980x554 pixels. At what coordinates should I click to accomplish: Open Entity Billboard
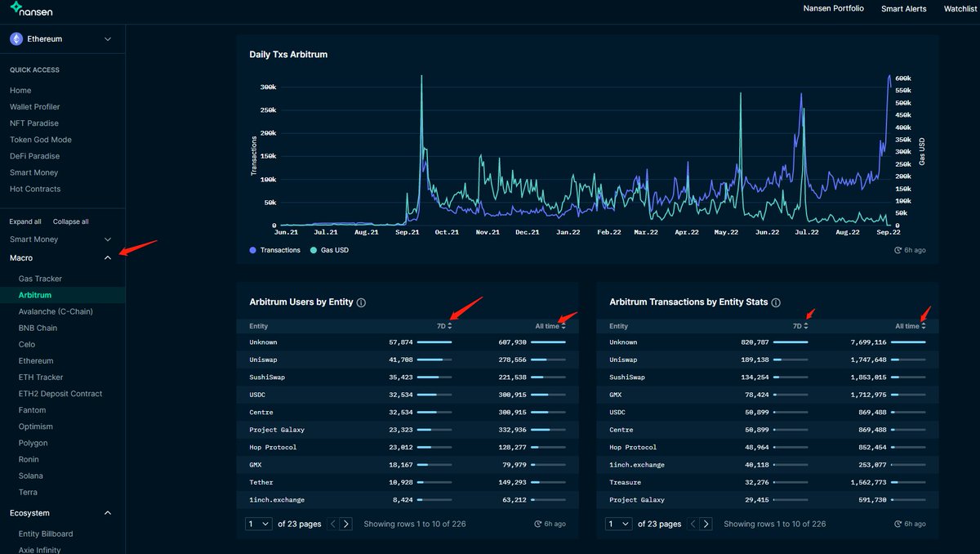[x=46, y=534]
